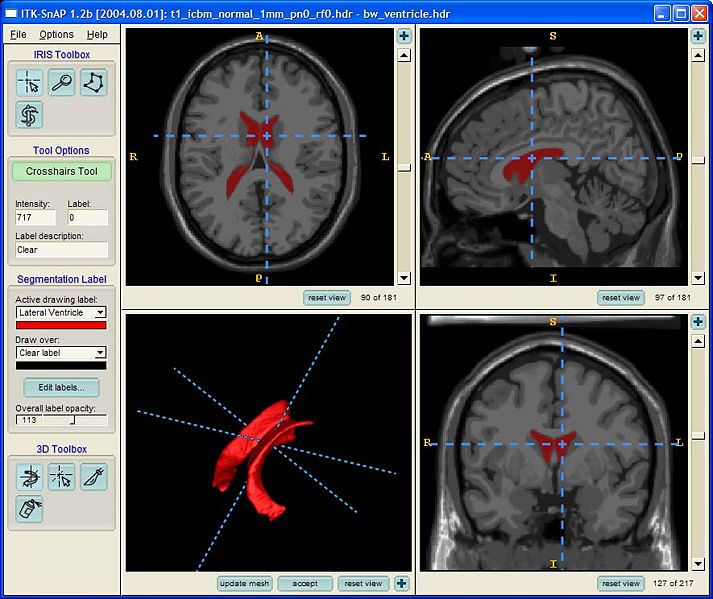This screenshot has height=599, width=713.
Task: Open the File menu
Action: pos(18,35)
